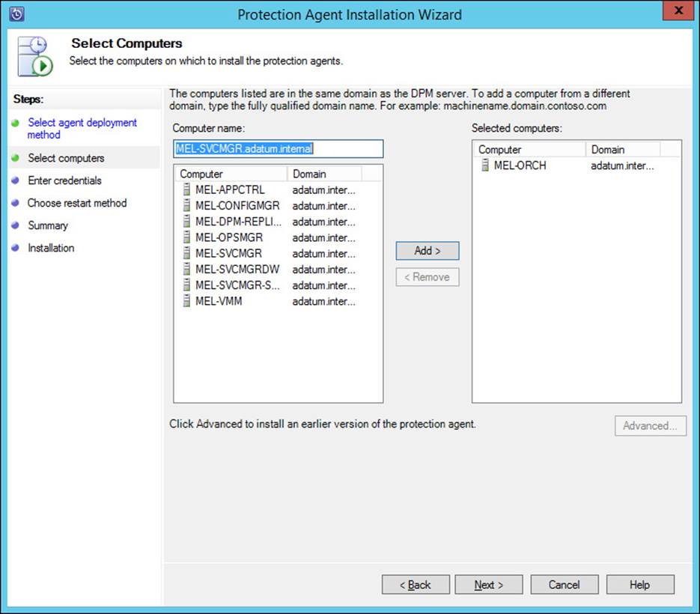Viewport: 700px width, 614px height.
Task: Click server icon next to MEL-SVCMGRDW
Action: (x=186, y=270)
